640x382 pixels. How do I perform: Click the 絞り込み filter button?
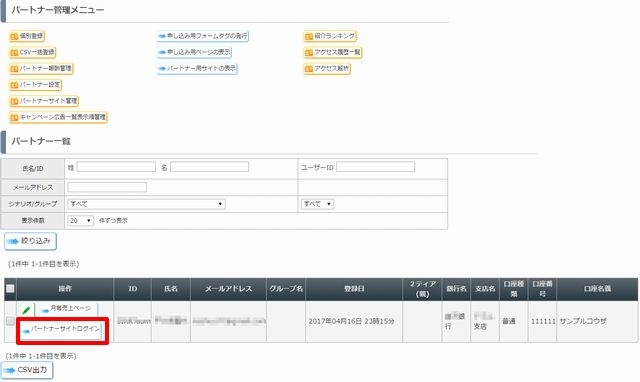pos(30,241)
